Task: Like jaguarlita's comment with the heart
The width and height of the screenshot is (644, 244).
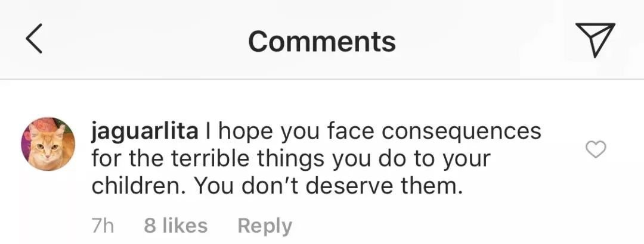Action: (x=595, y=151)
